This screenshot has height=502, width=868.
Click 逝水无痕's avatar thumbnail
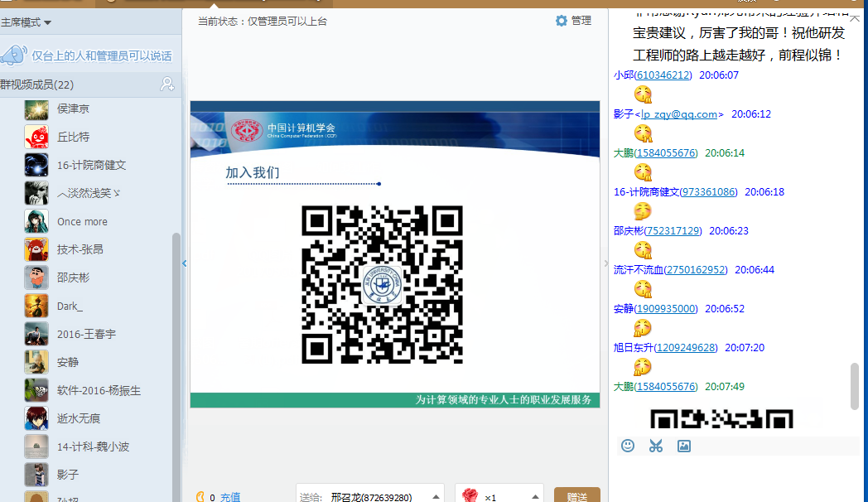[36, 418]
